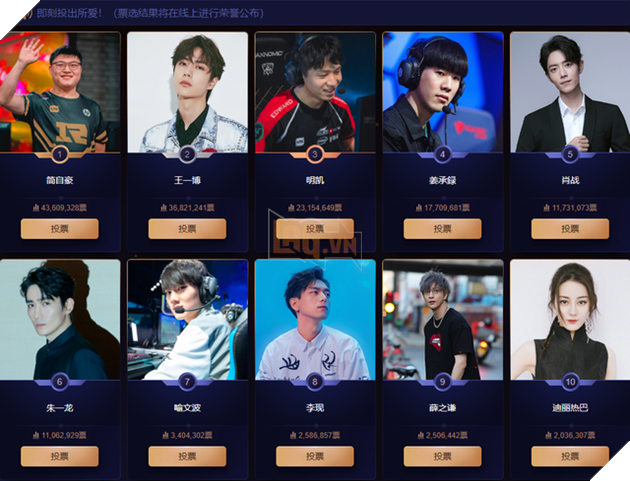Viewport: 630px width, 481px height.
Task: Click the 投票 button under 明凯
Action: point(315,229)
